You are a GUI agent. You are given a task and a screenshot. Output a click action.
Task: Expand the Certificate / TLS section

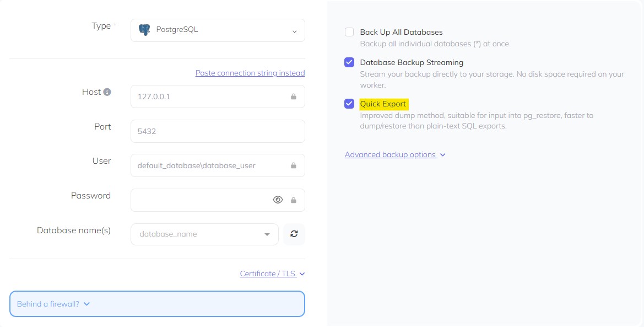[x=272, y=274]
